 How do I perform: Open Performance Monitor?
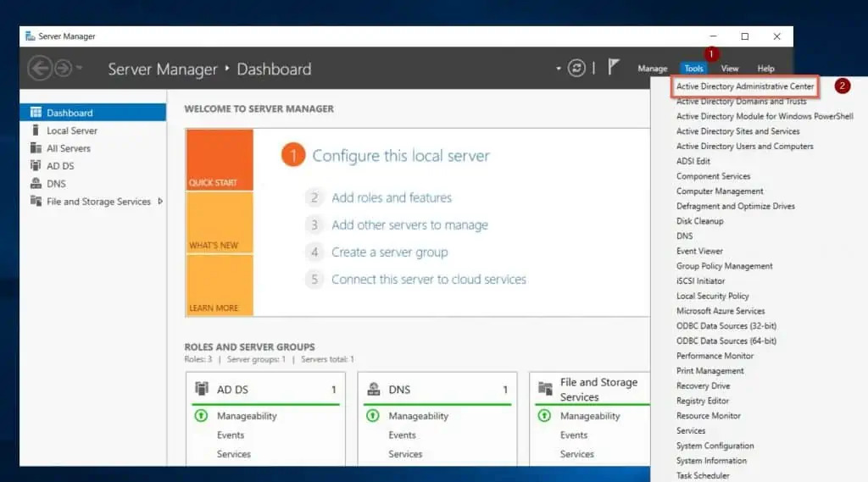pyautogui.click(x=715, y=356)
